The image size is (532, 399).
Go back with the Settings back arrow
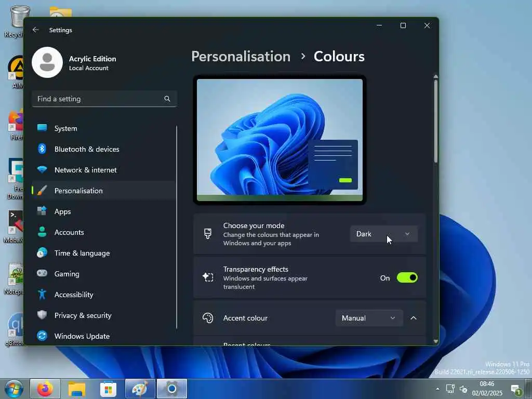tap(36, 30)
